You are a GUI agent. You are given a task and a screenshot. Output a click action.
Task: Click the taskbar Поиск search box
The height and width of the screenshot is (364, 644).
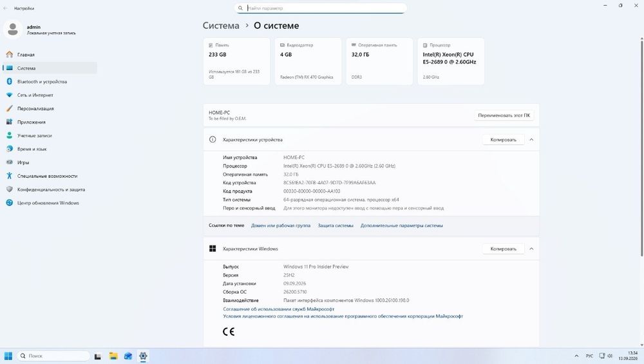pyautogui.click(x=53, y=356)
